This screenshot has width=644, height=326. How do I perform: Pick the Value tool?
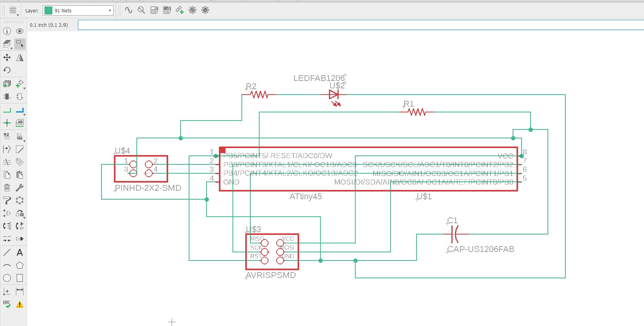[x=20, y=136]
